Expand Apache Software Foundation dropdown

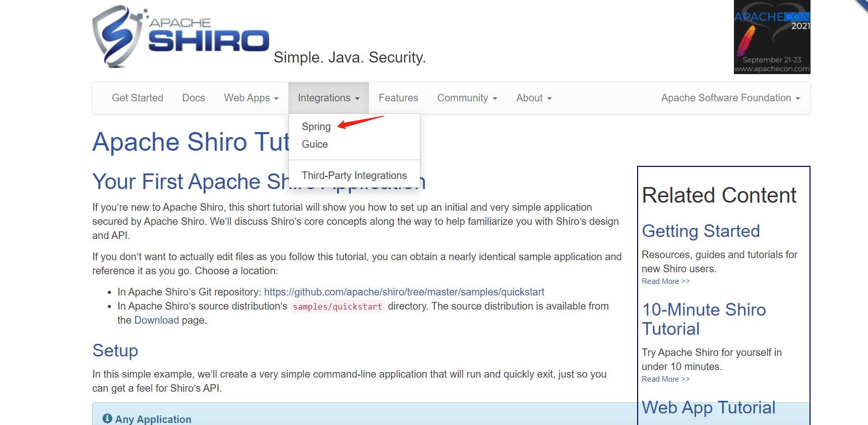click(x=730, y=98)
